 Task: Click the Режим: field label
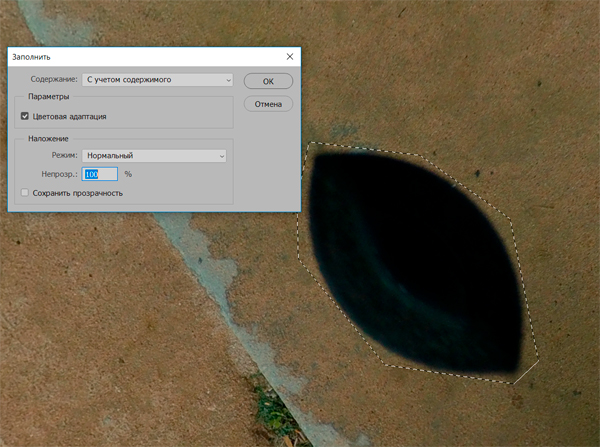(64, 155)
